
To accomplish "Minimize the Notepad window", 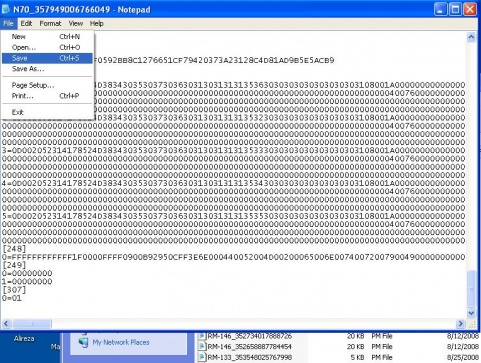I will click(x=440, y=9).
